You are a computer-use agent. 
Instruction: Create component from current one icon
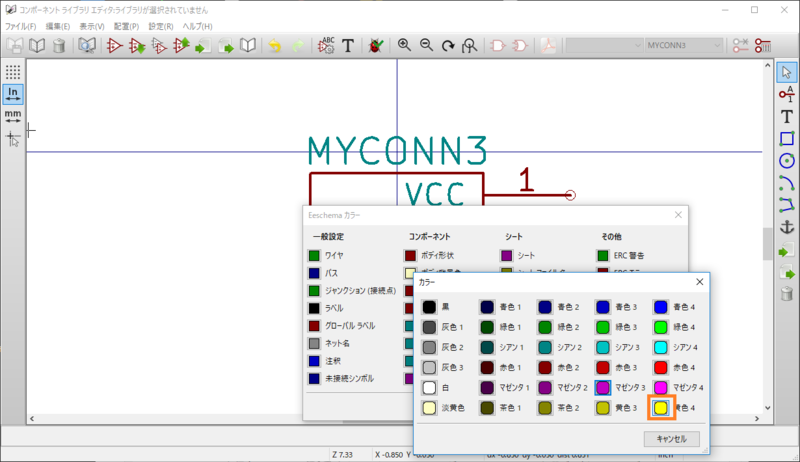tap(159, 45)
